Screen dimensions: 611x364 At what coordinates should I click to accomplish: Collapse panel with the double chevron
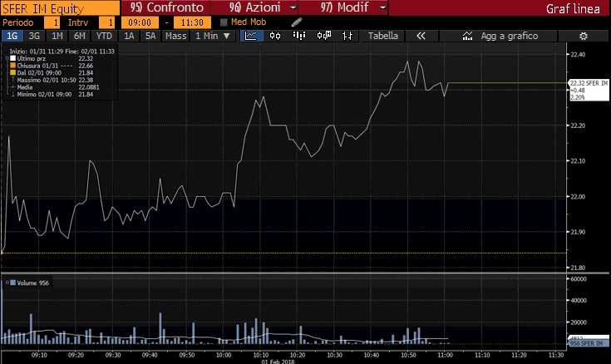click(421, 37)
